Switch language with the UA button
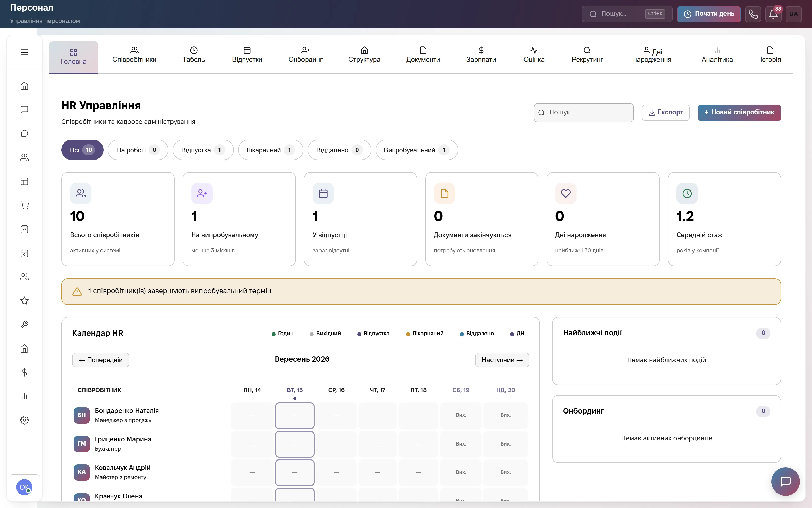The height and width of the screenshot is (508, 812). 793,14
